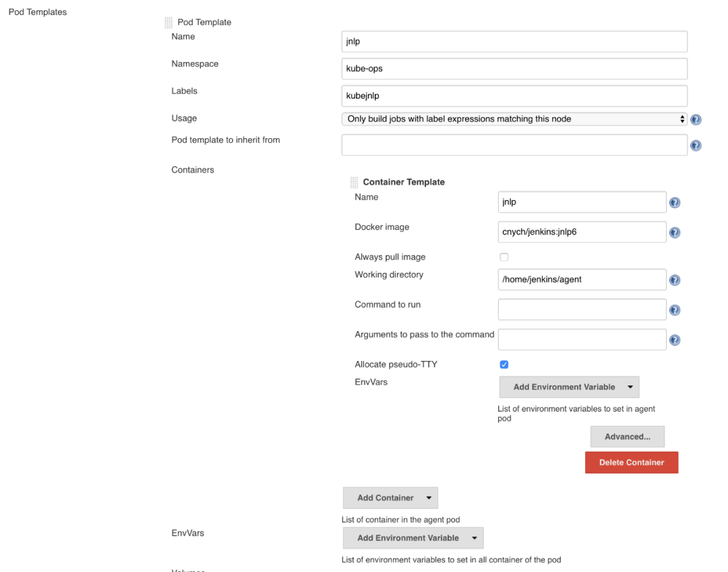728x572 pixels.
Task: Enable Always pull image checkbox
Action: 504,257
